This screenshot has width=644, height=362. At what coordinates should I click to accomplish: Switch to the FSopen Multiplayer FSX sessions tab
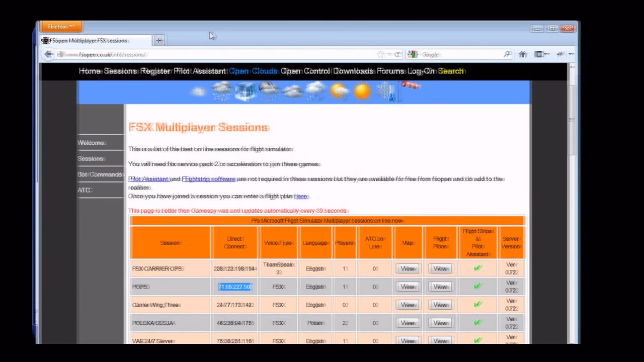[x=96, y=40]
